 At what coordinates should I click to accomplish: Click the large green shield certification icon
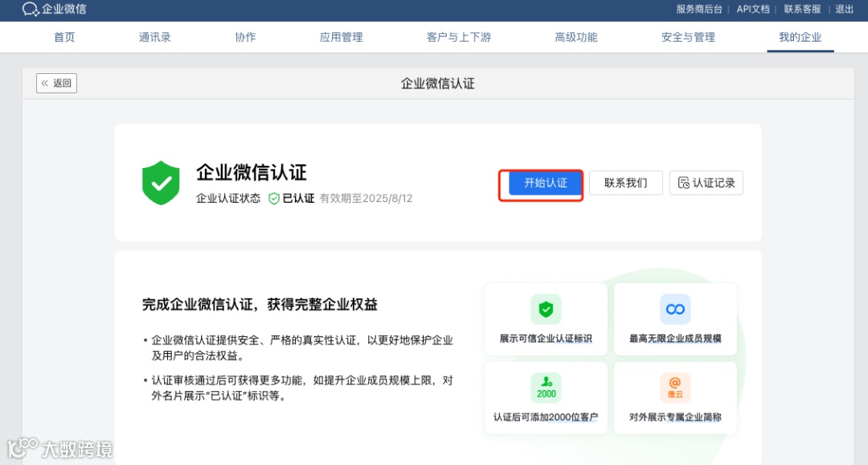161,183
